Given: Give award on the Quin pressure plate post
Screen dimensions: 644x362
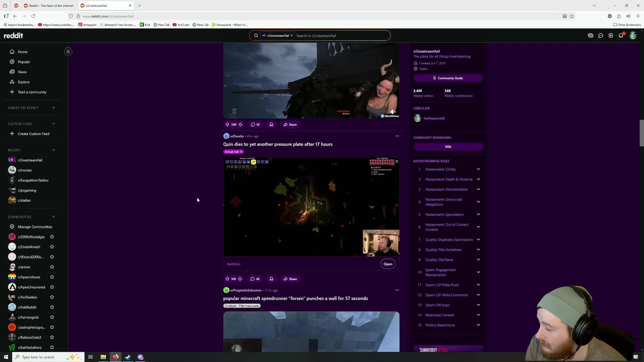Looking at the screenshot, I should tap(271, 279).
